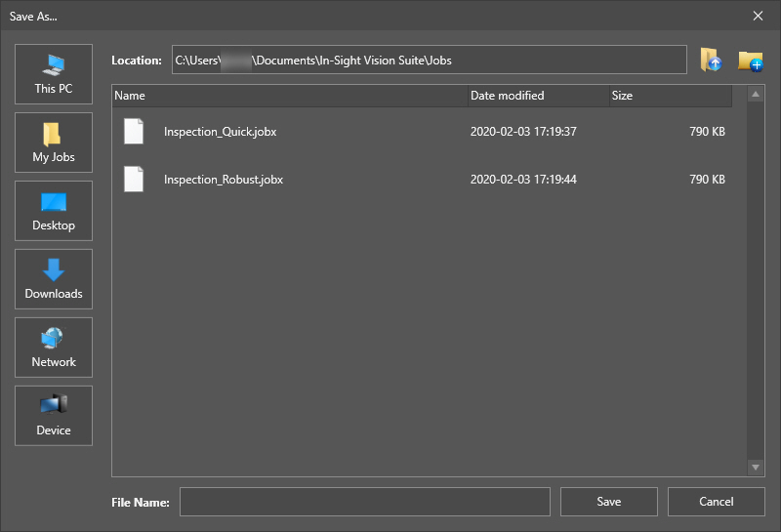The width and height of the screenshot is (781, 532).
Task: Click the Location path field
Action: [430, 61]
